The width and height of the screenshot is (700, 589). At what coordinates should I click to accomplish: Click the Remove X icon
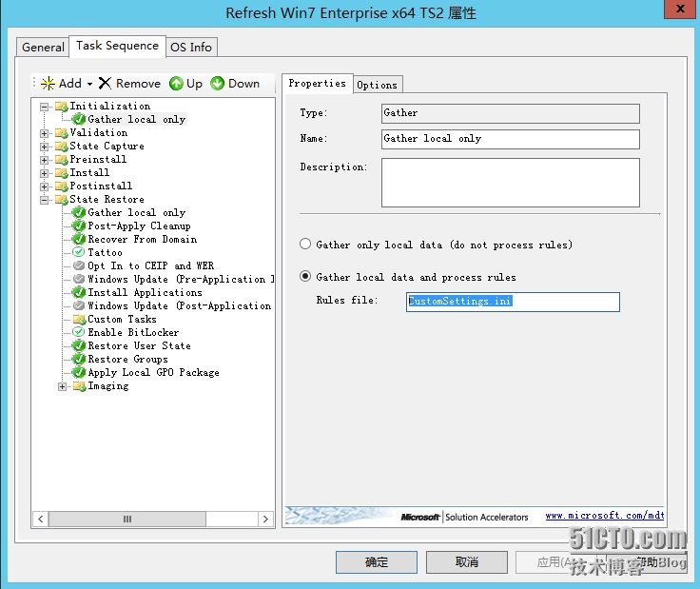pos(105,83)
